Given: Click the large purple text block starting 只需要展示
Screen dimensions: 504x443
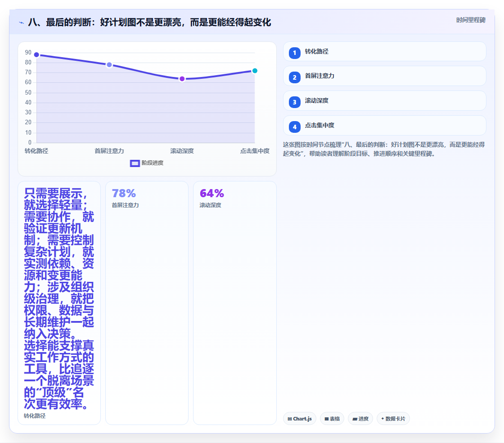Looking at the screenshot, I should tap(59, 298).
